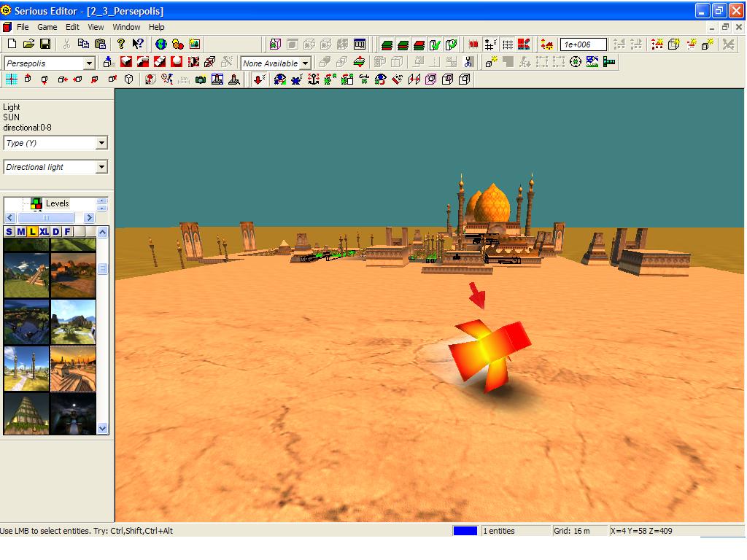Open the Type (Y) property dropdown

[101, 143]
